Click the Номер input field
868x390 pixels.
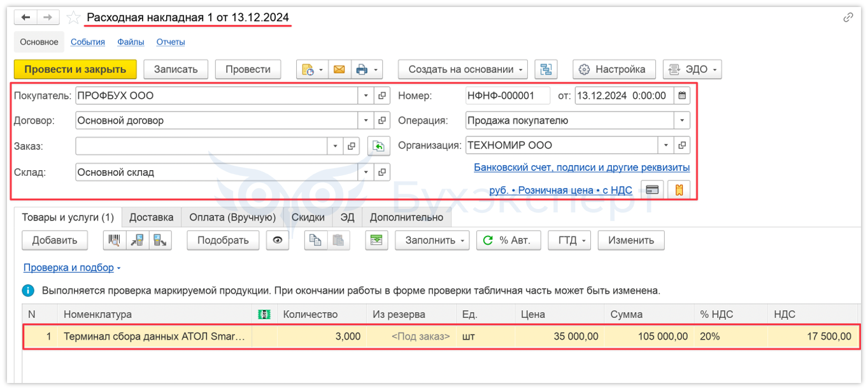click(508, 96)
